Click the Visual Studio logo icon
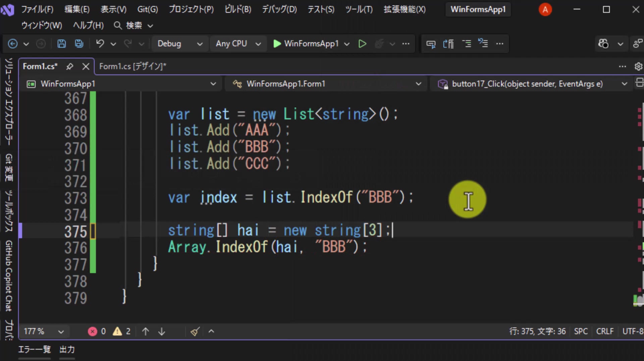This screenshot has width=644, height=361. point(7,9)
